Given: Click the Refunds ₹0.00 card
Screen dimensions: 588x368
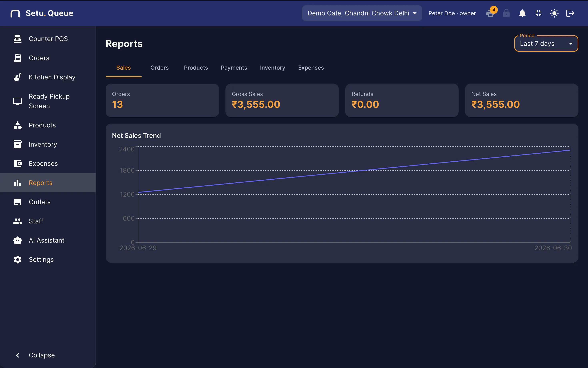Looking at the screenshot, I should coord(402,100).
